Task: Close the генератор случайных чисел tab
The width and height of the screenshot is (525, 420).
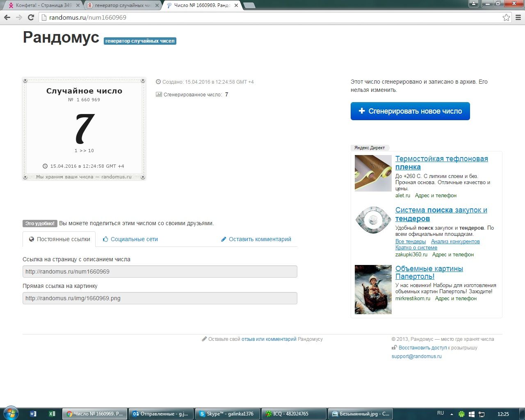Action: [x=157, y=5]
